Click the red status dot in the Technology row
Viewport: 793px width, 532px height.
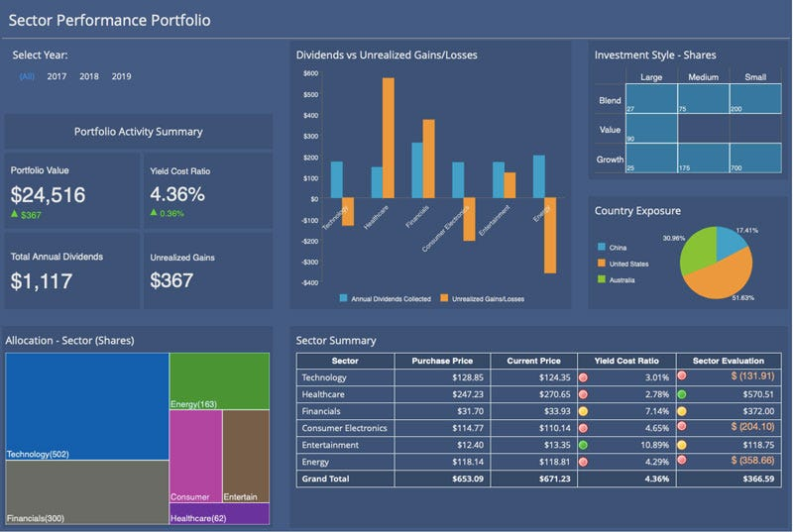coord(585,377)
